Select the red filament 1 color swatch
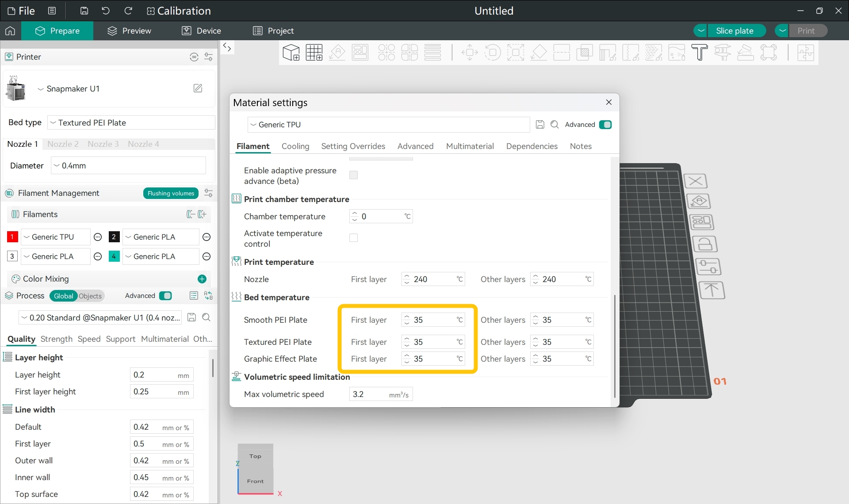The width and height of the screenshot is (849, 504). tap(12, 237)
